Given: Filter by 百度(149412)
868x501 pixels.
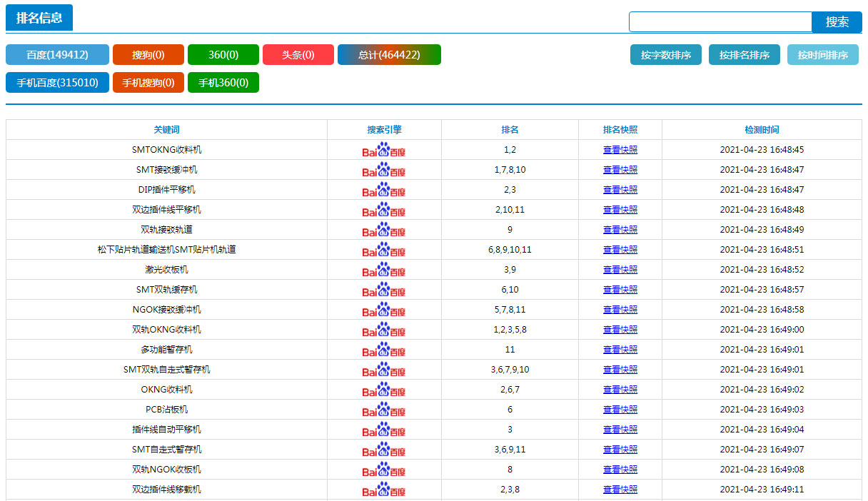Looking at the screenshot, I should [x=57, y=55].
